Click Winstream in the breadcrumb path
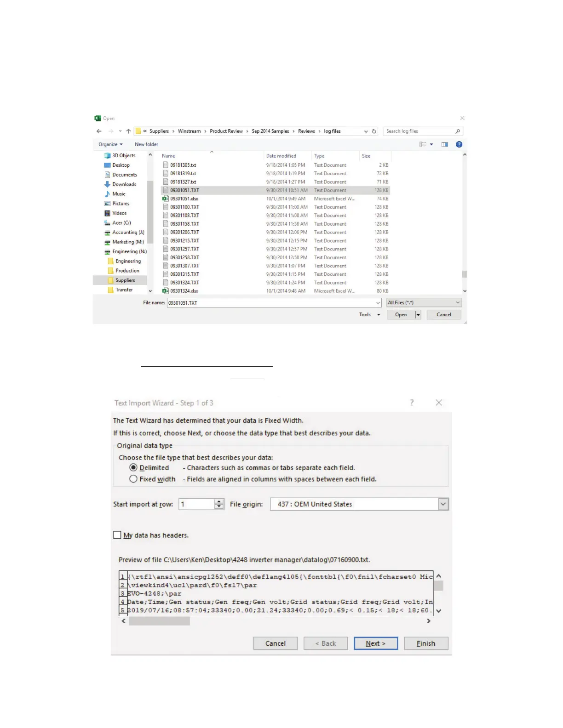 click(x=190, y=131)
